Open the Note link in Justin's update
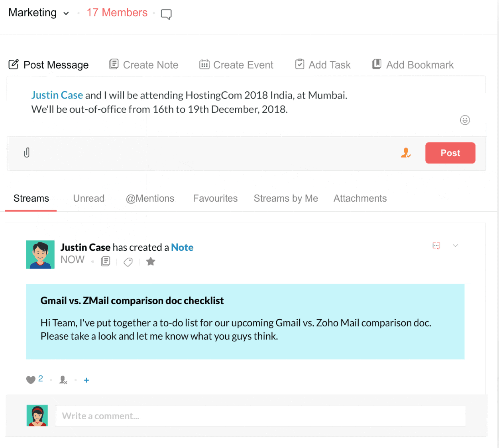The height and width of the screenshot is (448, 499). pos(182,247)
